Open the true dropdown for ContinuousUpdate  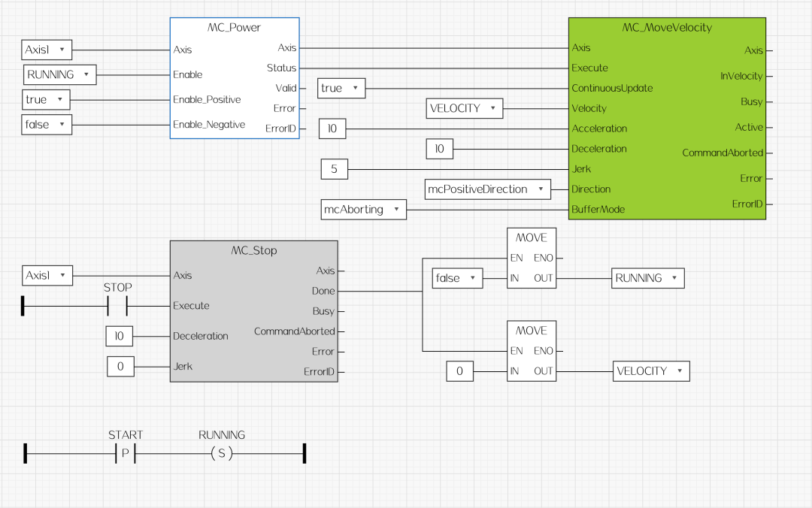coord(341,88)
